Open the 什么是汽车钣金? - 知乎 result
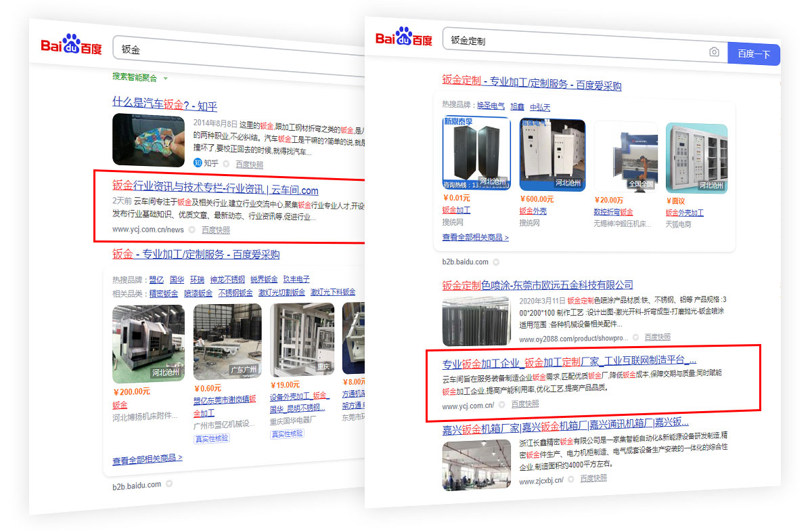The width and height of the screenshot is (812, 531). pyautogui.click(x=164, y=105)
